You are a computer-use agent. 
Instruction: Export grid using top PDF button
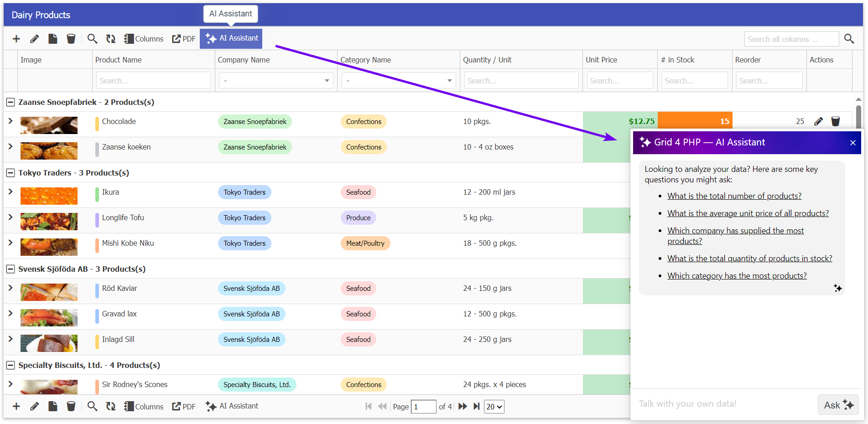click(184, 39)
